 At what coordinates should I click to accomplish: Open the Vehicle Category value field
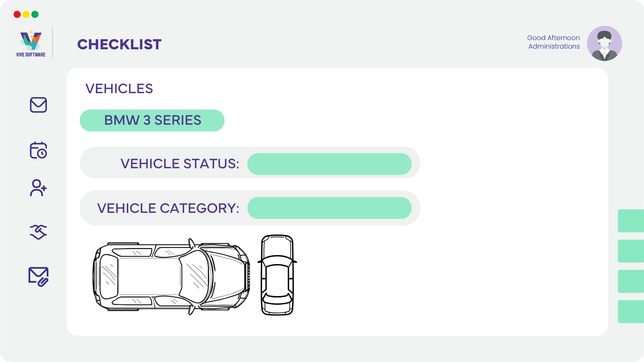pyautogui.click(x=329, y=208)
